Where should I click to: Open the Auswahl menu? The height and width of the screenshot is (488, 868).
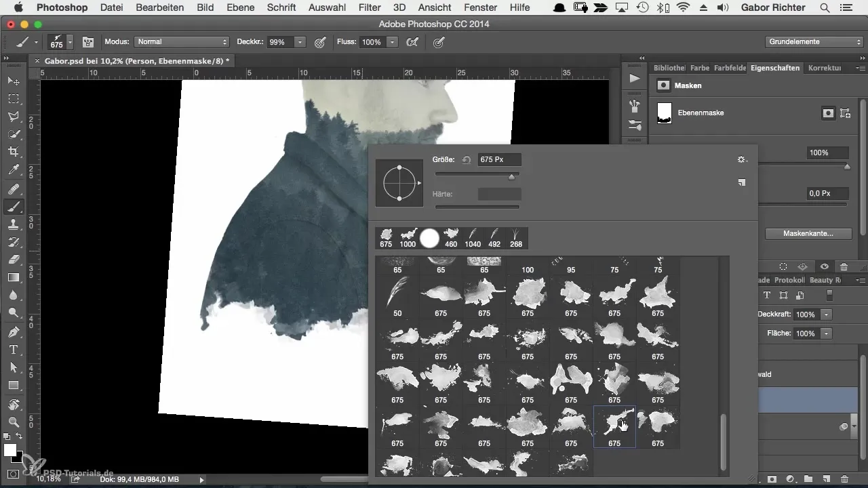click(327, 7)
